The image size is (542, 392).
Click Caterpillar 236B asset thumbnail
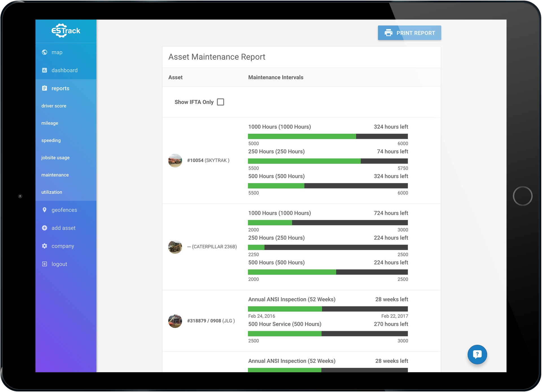tap(175, 247)
